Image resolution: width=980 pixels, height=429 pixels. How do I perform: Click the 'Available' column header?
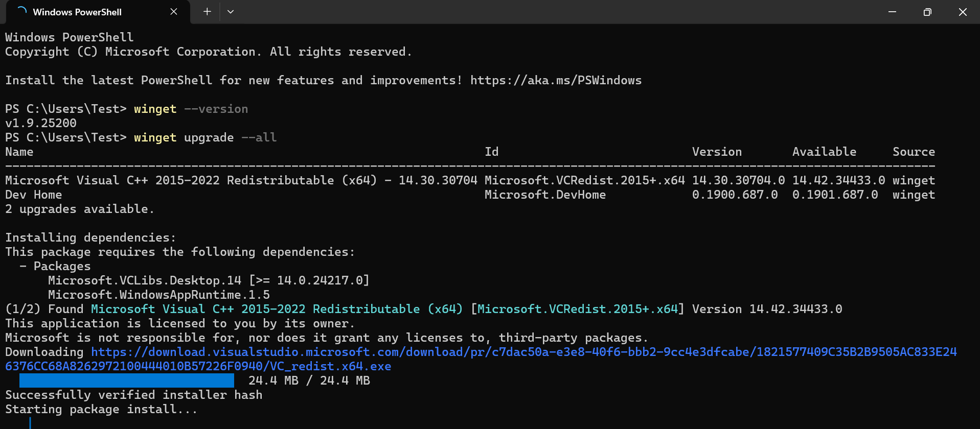point(824,152)
